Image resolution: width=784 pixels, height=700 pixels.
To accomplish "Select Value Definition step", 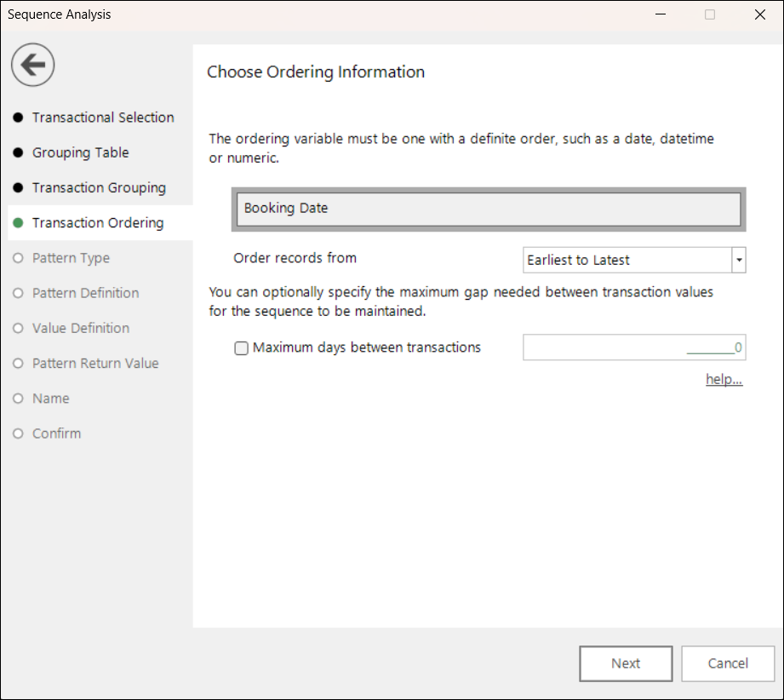I will 81,328.
